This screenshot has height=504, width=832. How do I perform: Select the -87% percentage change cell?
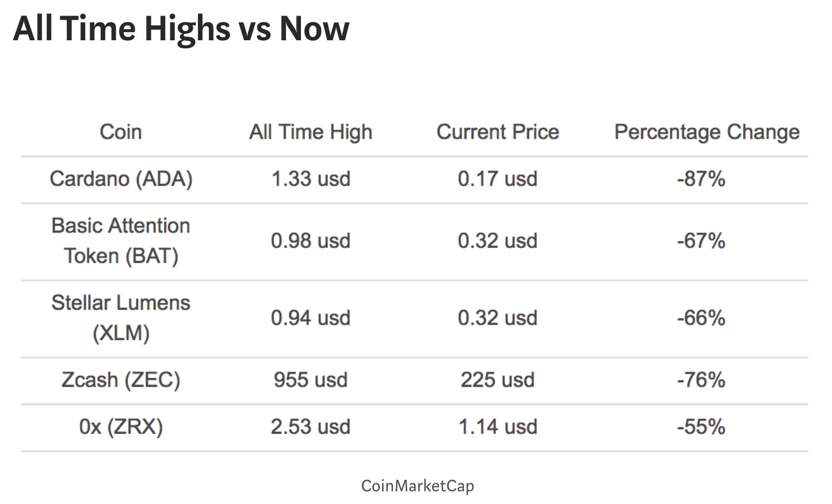[701, 179]
